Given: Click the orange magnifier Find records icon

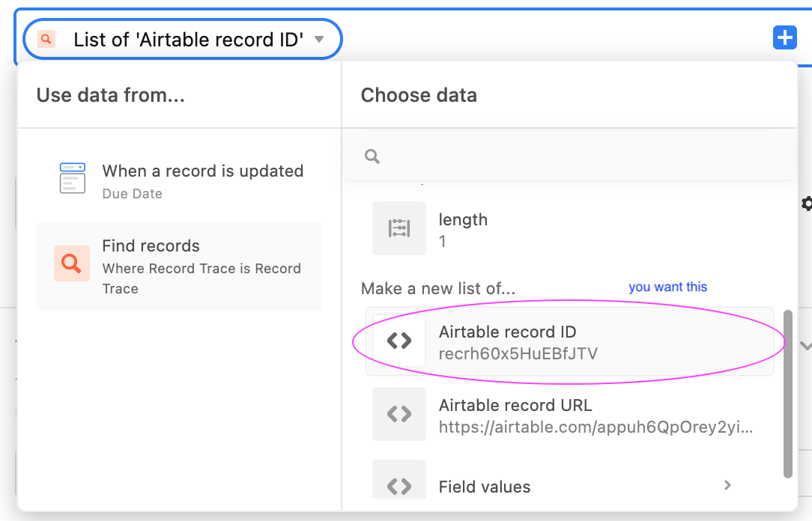Looking at the screenshot, I should (72, 263).
